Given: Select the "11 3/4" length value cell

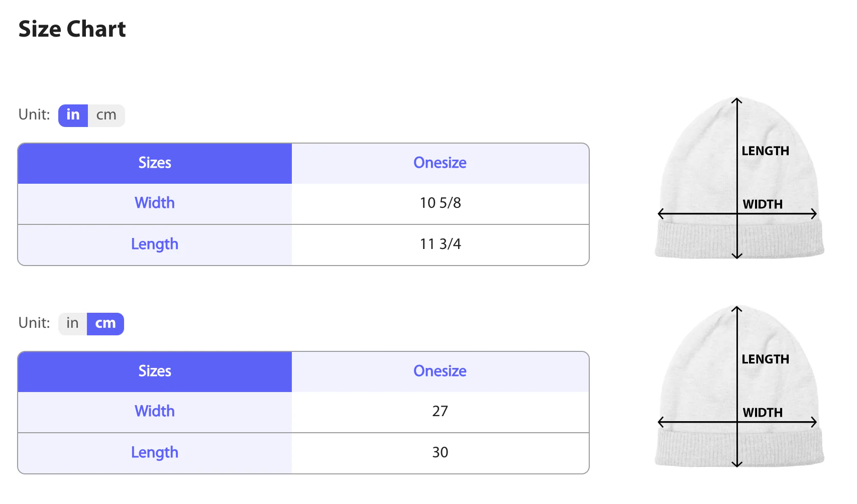Looking at the screenshot, I should point(440,244).
